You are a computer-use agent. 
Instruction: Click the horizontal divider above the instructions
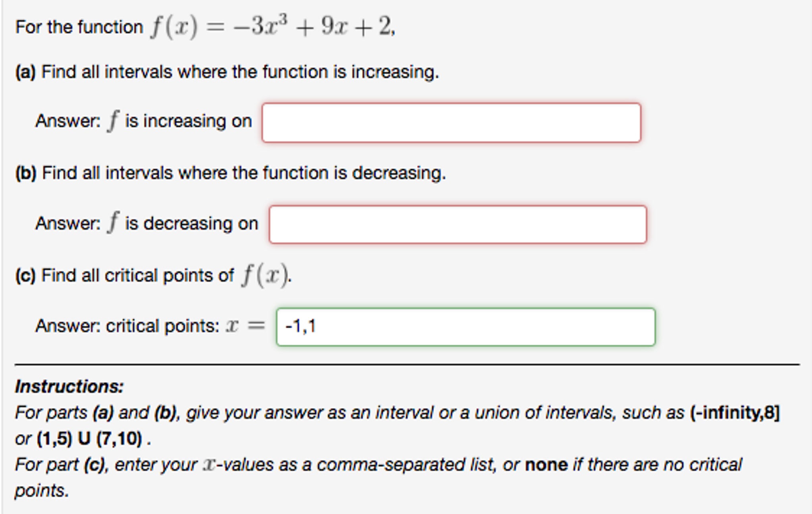pyautogui.click(x=407, y=364)
